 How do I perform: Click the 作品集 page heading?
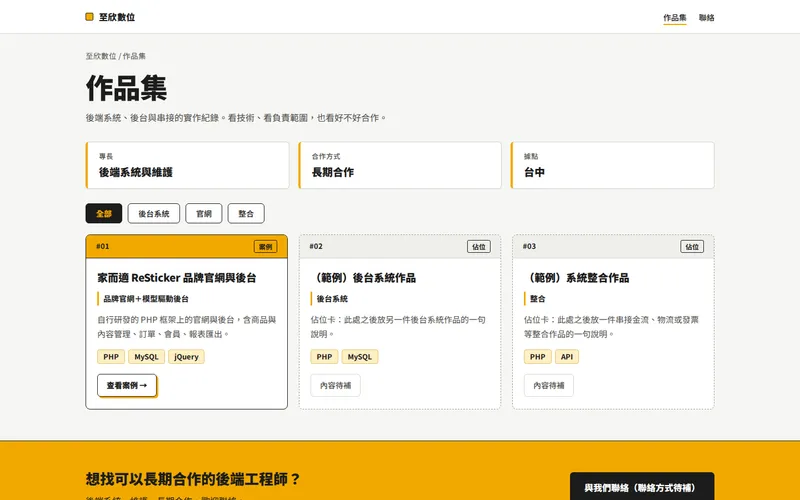point(127,88)
